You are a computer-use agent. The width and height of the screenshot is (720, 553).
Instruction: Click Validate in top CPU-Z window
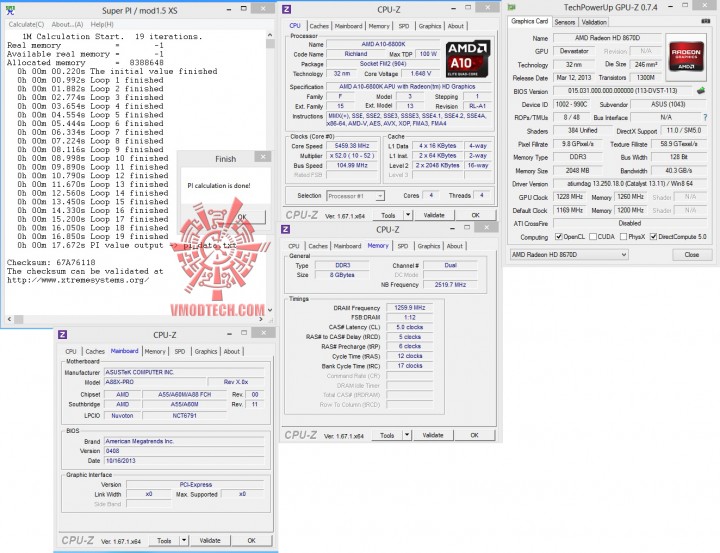[434, 215]
